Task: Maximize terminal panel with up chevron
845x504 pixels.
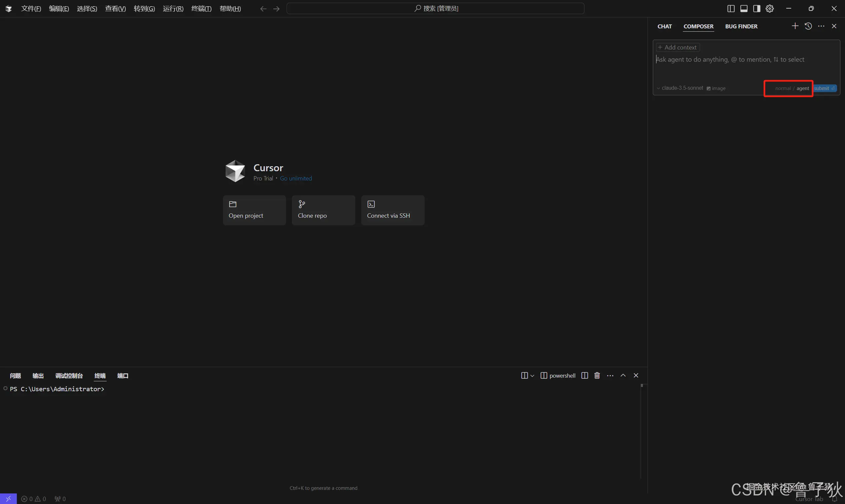Action: [623, 375]
